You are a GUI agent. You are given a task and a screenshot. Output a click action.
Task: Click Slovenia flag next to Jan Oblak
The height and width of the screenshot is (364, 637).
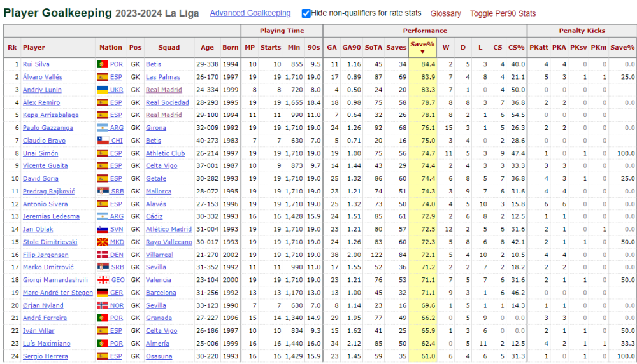click(x=103, y=229)
